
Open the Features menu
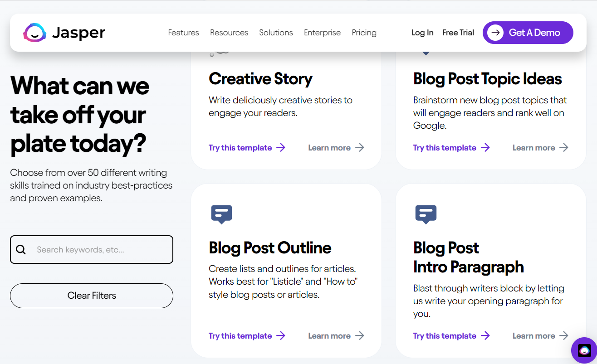(183, 33)
